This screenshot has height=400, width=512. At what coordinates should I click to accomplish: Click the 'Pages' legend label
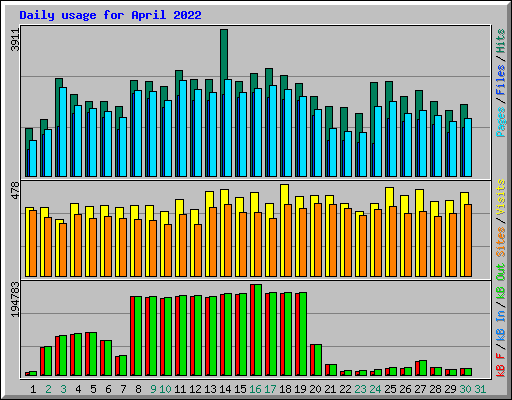[x=500, y=122]
